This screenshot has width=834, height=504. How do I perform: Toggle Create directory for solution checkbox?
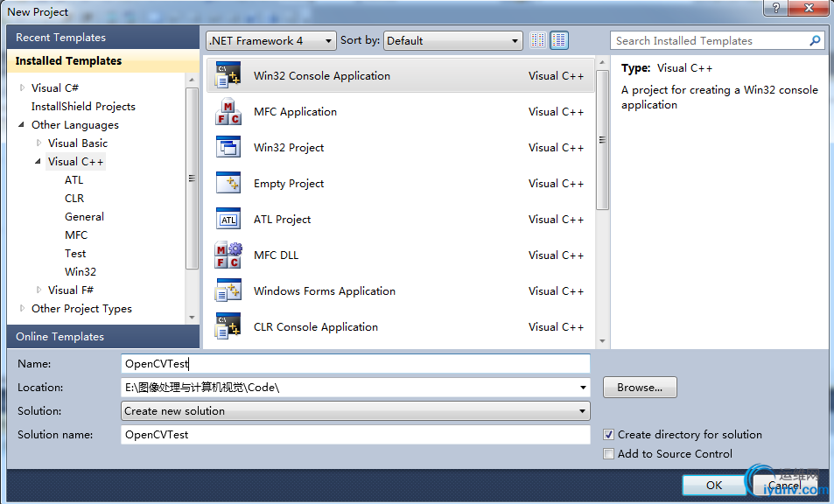pos(608,434)
